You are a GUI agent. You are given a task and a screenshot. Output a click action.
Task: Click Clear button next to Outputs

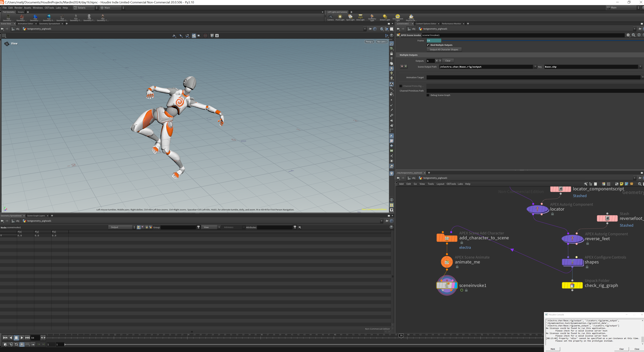[448, 61]
